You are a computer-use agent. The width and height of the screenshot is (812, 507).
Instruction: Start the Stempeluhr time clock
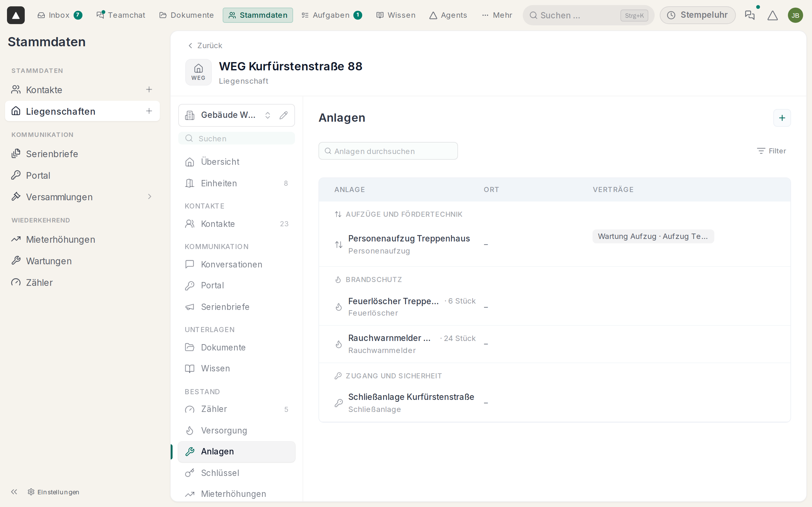coord(697,15)
